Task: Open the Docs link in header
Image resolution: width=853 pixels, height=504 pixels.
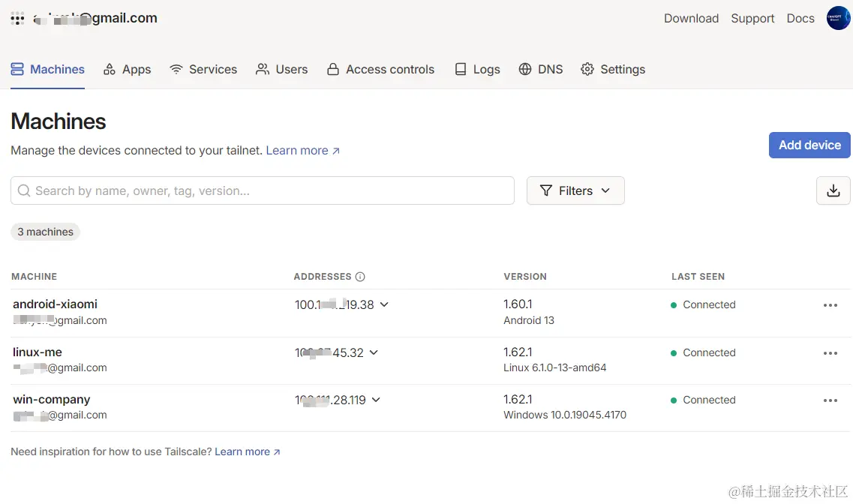Action: tap(800, 18)
